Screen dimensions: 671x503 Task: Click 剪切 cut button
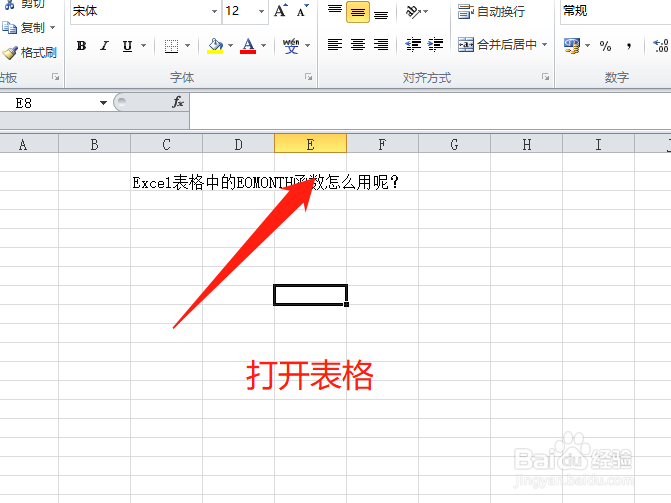coord(25,4)
